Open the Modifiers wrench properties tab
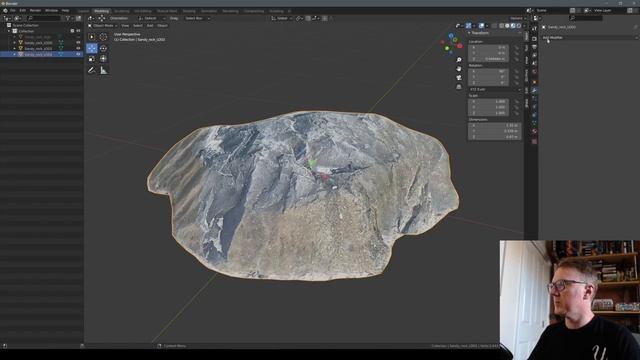The height and width of the screenshot is (360, 640). tap(534, 90)
